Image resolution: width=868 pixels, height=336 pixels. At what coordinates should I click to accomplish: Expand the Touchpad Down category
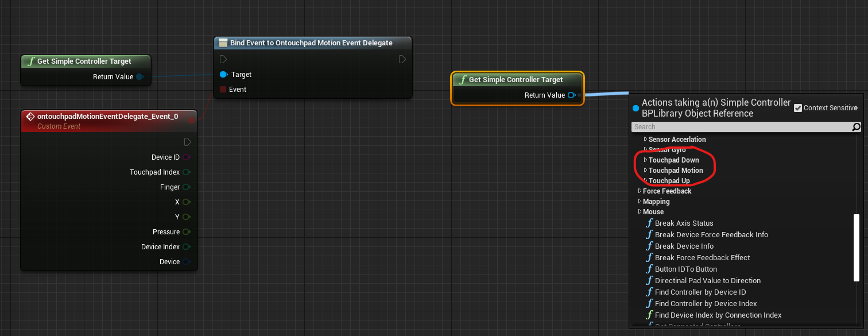click(x=646, y=160)
